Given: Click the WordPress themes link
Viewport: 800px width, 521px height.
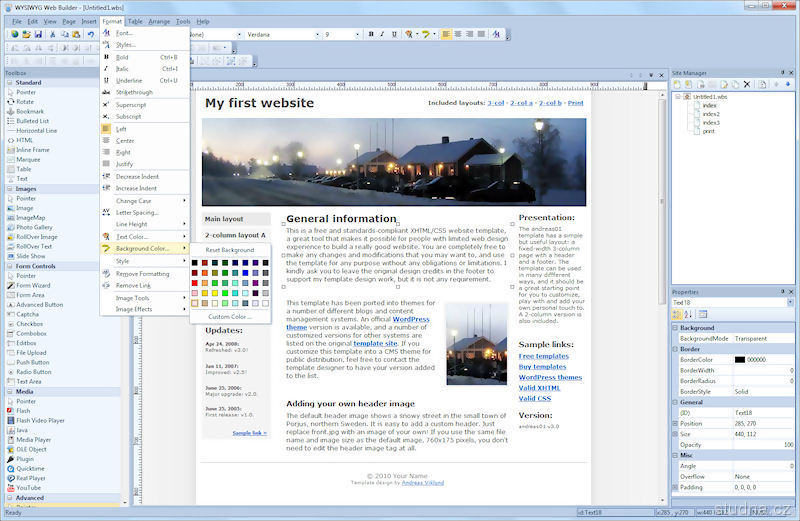Looking at the screenshot, I should click(x=550, y=377).
